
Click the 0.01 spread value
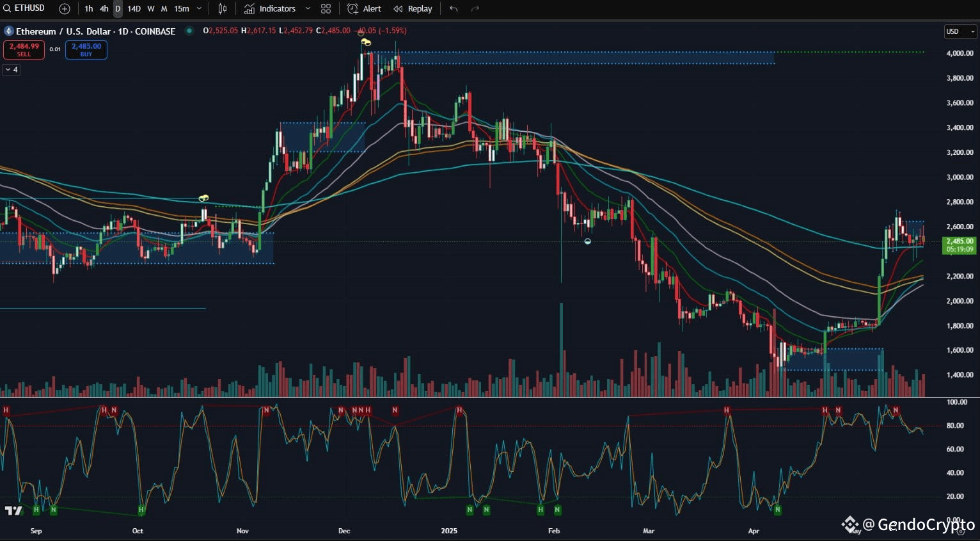point(55,49)
